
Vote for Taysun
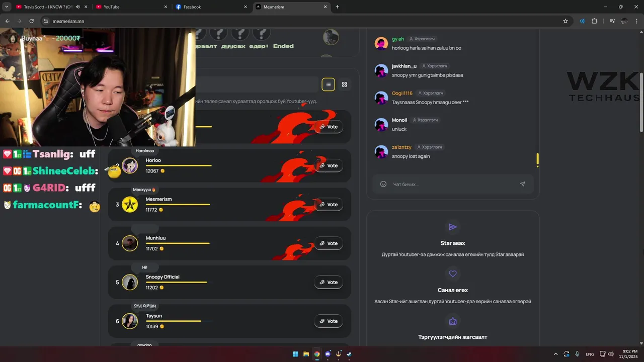pos(329,321)
